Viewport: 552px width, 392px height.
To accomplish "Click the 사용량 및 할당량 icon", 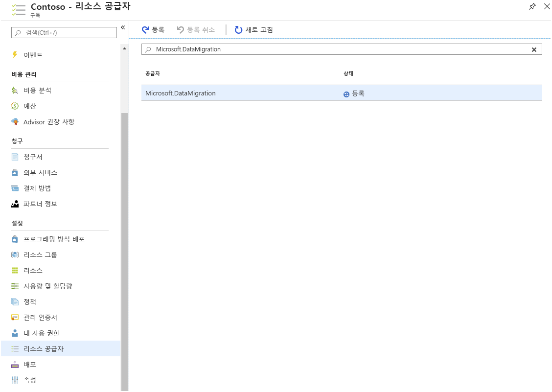I will 15,286.
